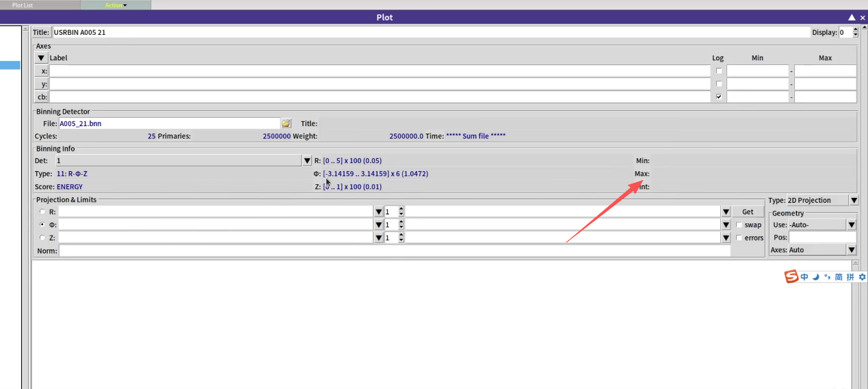868x389 pixels.
Task: Expand the Det detector dropdown
Action: coord(306,160)
